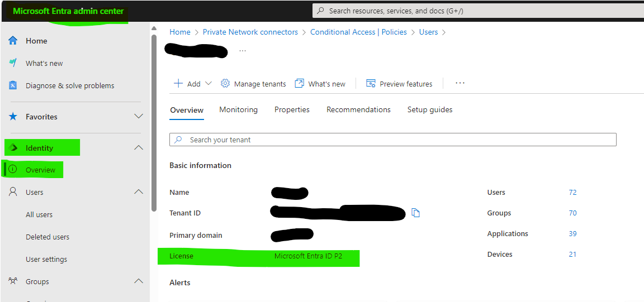
Task: Open User settings in sidebar
Action: pyautogui.click(x=46, y=259)
